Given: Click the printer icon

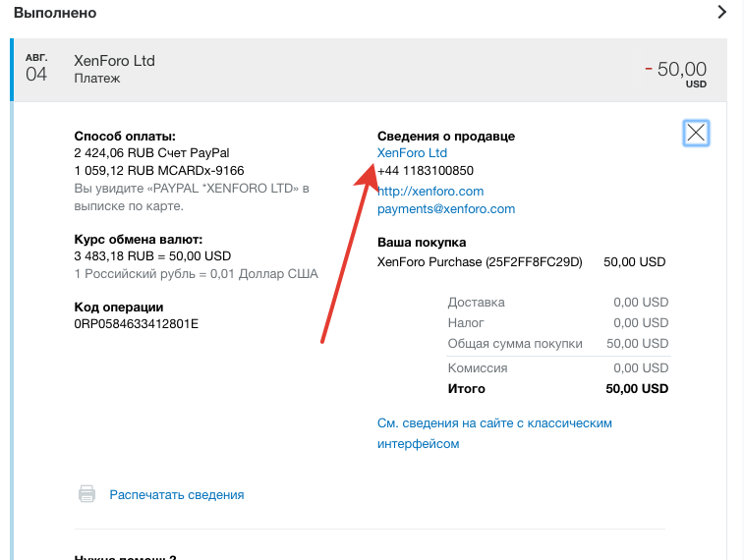Looking at the screenshot, I should [86, 494].
